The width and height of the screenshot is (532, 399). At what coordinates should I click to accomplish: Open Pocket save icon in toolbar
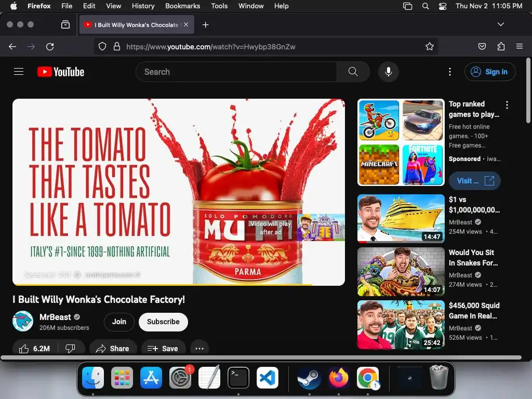482,46
